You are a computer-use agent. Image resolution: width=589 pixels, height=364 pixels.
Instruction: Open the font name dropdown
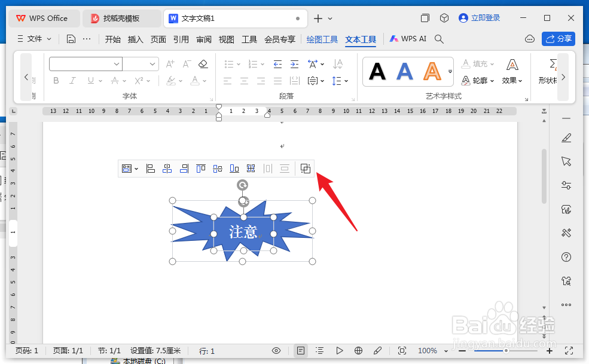point(117,64)
